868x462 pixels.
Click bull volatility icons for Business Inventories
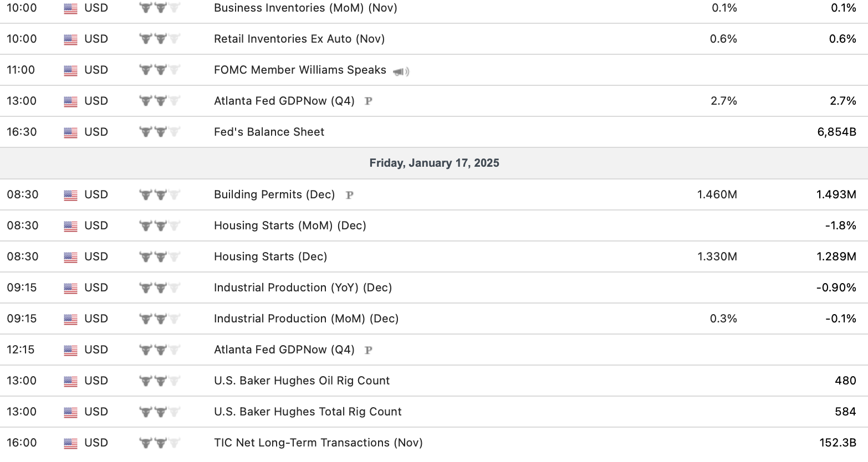[160, 8]
